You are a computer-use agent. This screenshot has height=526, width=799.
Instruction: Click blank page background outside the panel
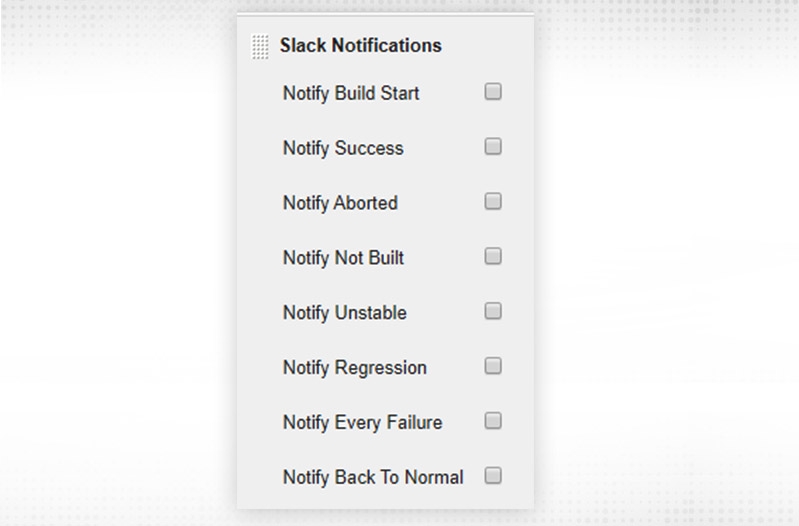coord(120,300)
